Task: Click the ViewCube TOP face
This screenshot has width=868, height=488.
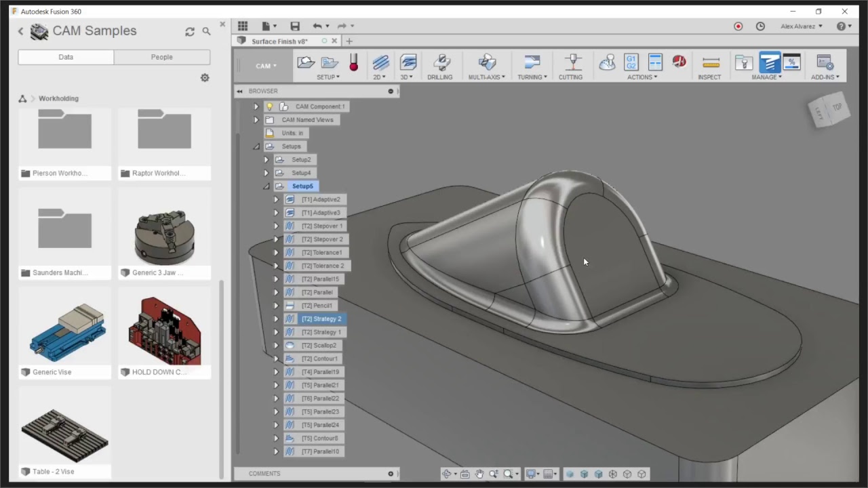Action: tap(836, 107)
